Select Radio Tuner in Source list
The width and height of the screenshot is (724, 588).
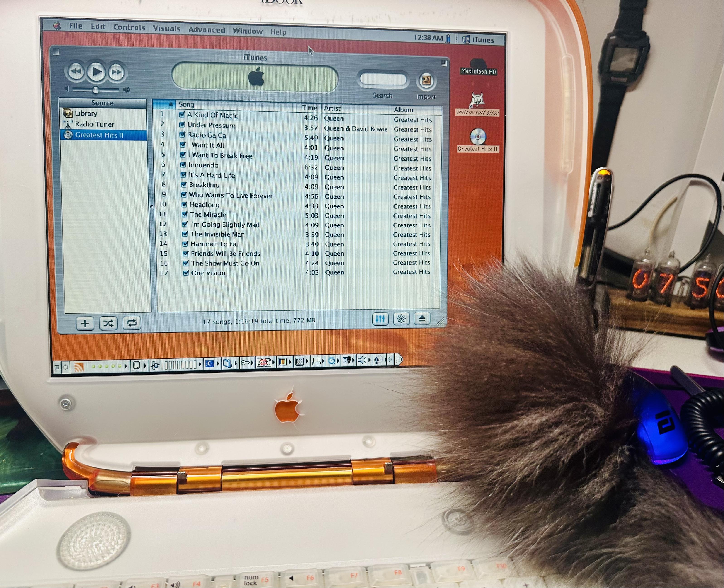(94, 124)
